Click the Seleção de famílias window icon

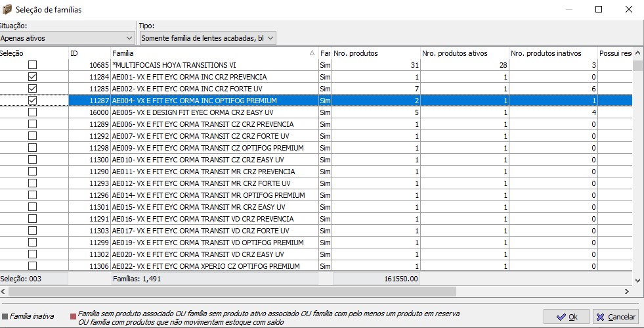pos(7,9)
